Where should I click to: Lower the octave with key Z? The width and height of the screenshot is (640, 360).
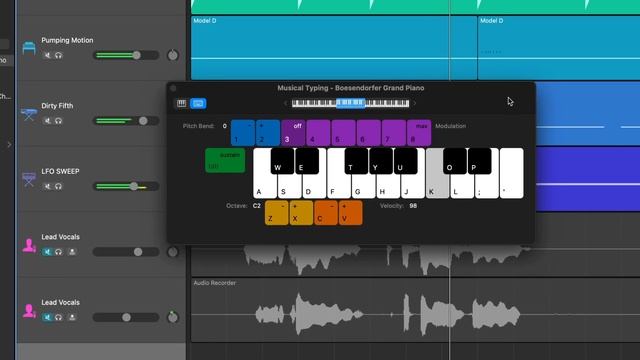[276, 213]
